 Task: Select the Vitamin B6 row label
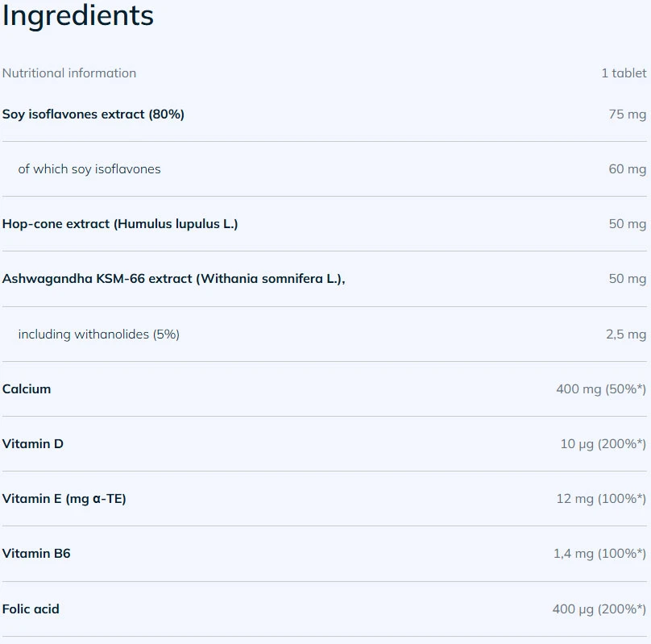coord(36,554)
